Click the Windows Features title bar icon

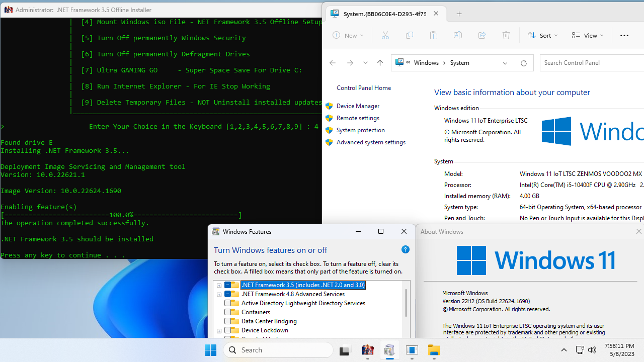point(216,232)
